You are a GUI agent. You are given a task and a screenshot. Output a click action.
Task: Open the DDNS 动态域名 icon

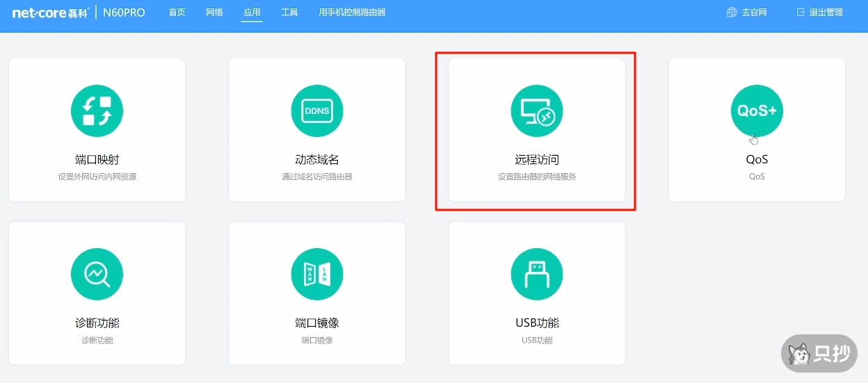click(317, 111)
